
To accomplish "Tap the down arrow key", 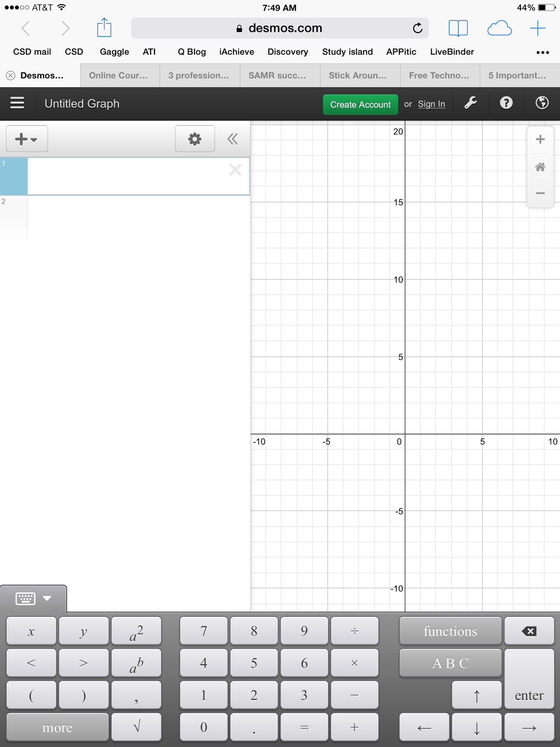I will click(476, 727).
